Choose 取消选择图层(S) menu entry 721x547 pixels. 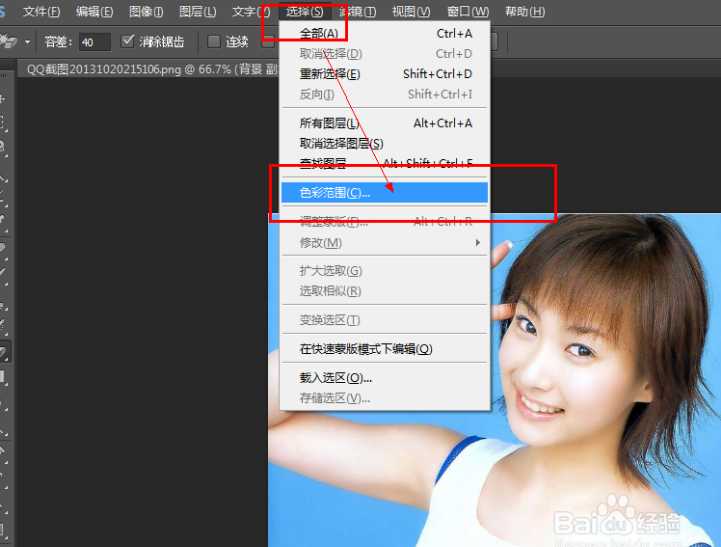coord(385,143)
